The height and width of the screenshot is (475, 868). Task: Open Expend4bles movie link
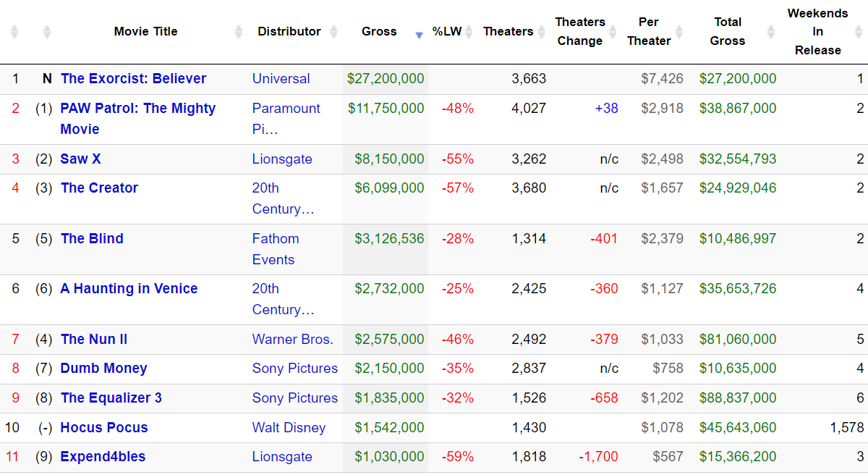tap(103, 457)
